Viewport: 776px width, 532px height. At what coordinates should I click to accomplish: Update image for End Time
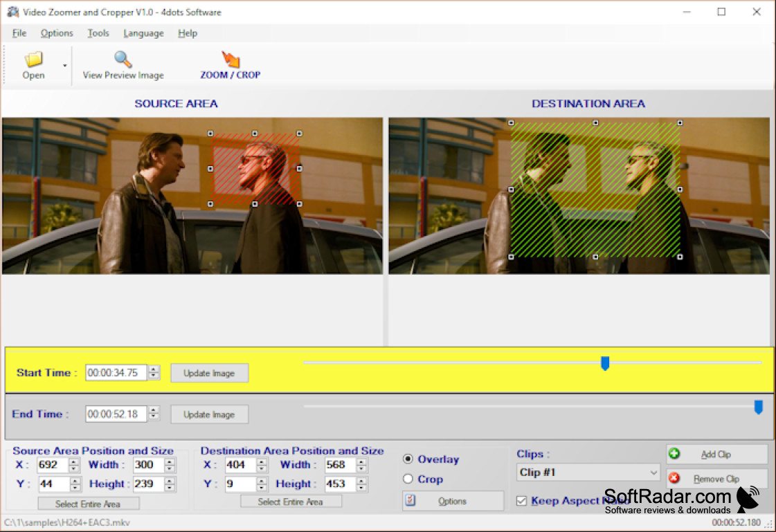pyautogui.click(x=209, y=414)
